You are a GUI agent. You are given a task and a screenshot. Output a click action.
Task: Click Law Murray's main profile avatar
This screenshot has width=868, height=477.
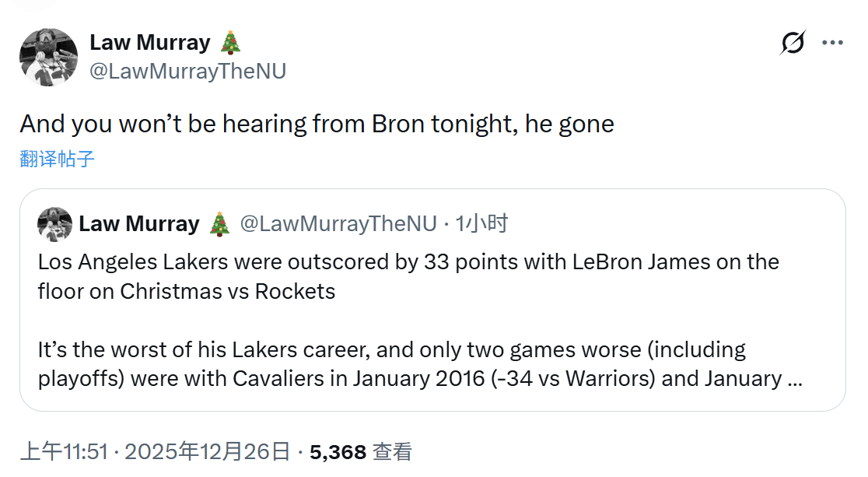point(48,57)
